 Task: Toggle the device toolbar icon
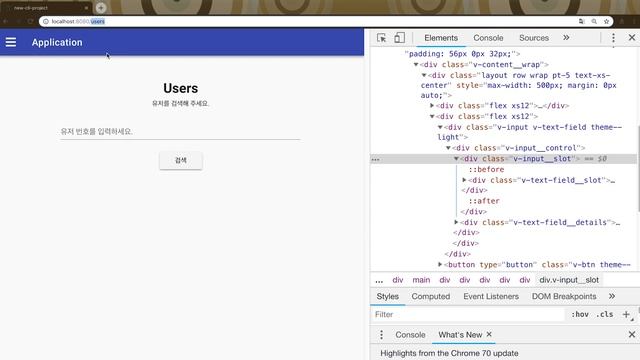399,38
